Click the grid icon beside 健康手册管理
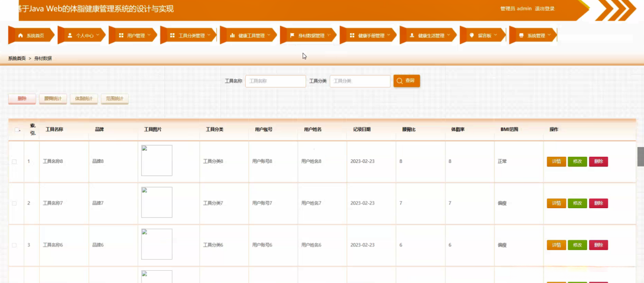Image resolution: width=644 pixels, height=283 pixels. (x=352, y=36)
